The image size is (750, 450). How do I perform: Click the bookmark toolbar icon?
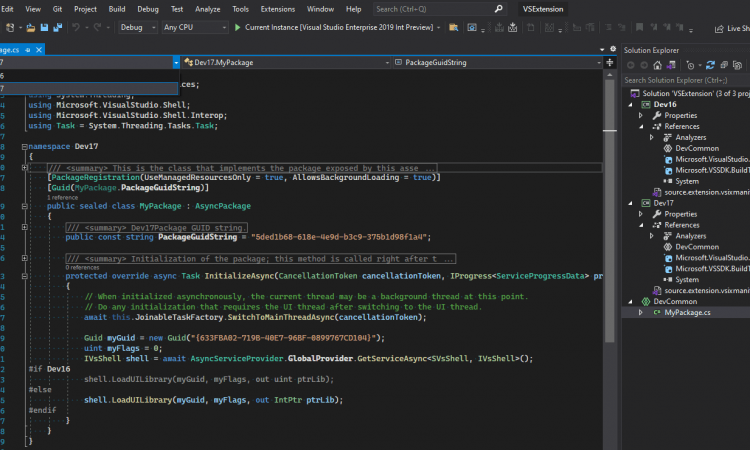[x=639, y=27]
